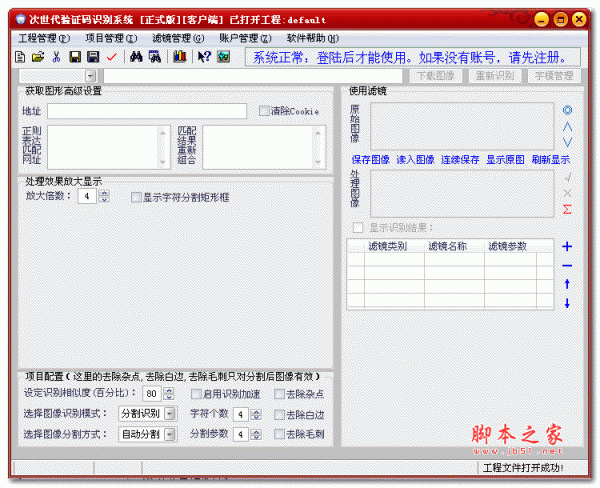Click the binoculars find icon
Image resolution: width=600 pixels, height=488 pixels.
(136, 57)
